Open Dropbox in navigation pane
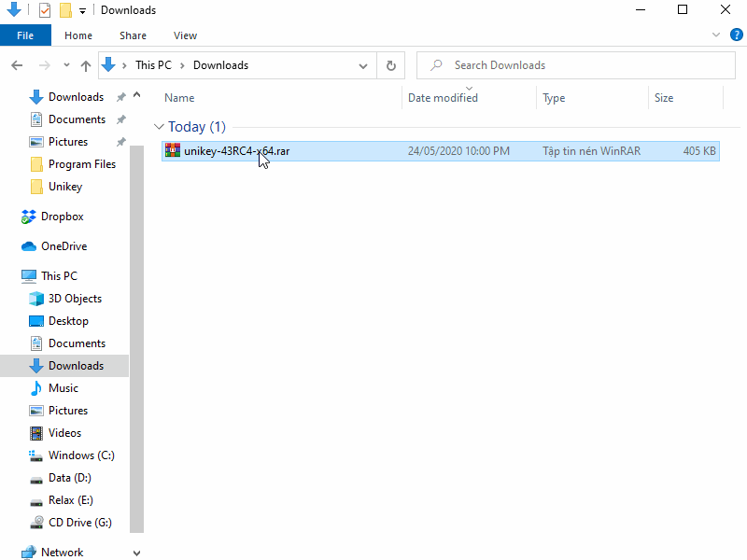The image size is (747, 560). tap(62, 217)
